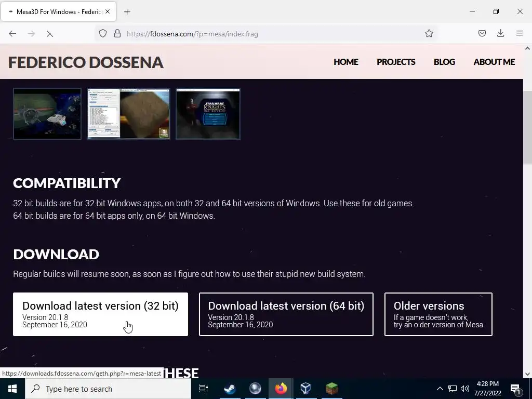Show hidden system tray icons

[440, 389]
